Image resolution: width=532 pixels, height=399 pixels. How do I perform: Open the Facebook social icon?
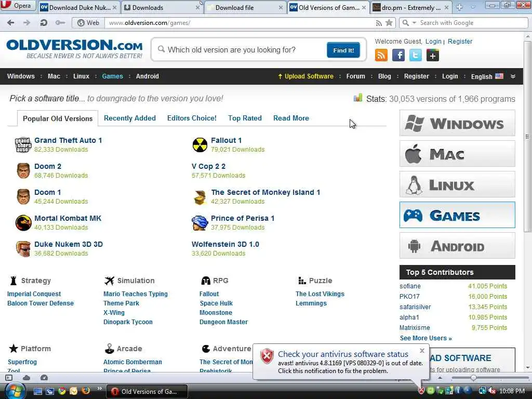(x=398, y=55)
